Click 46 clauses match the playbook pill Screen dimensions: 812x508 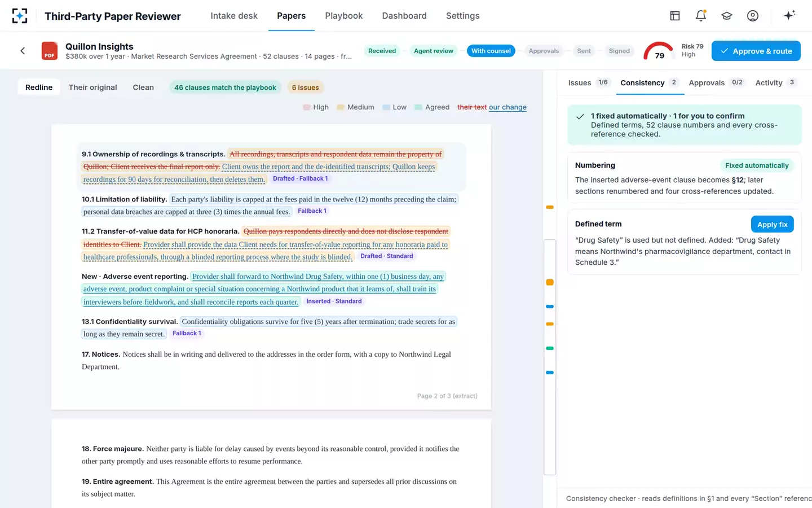[x=225, y=87]
